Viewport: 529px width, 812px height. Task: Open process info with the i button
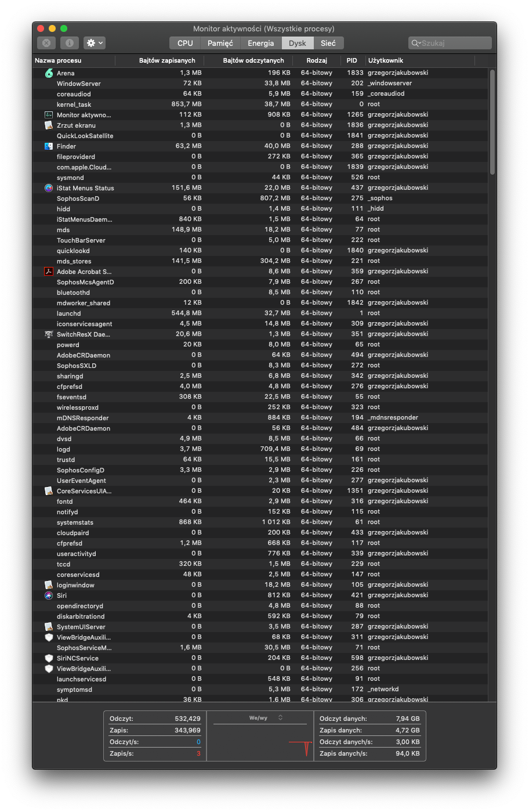(69, 43)
